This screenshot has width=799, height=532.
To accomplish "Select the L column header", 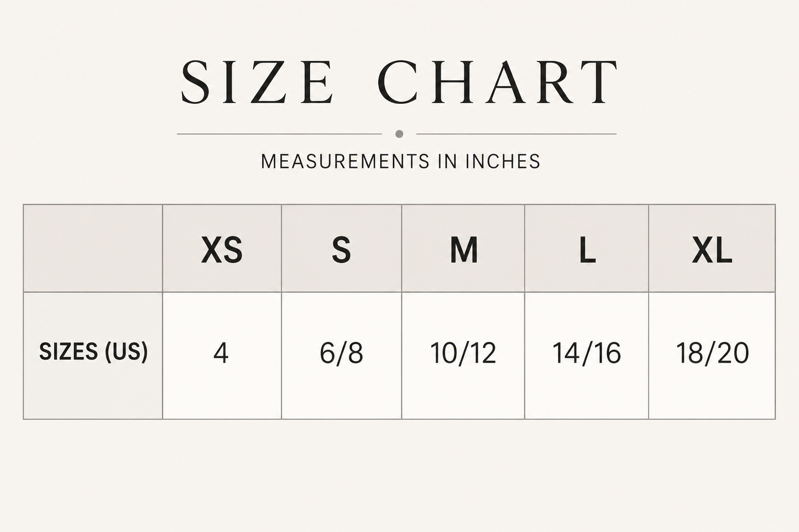I will (587, 249).
